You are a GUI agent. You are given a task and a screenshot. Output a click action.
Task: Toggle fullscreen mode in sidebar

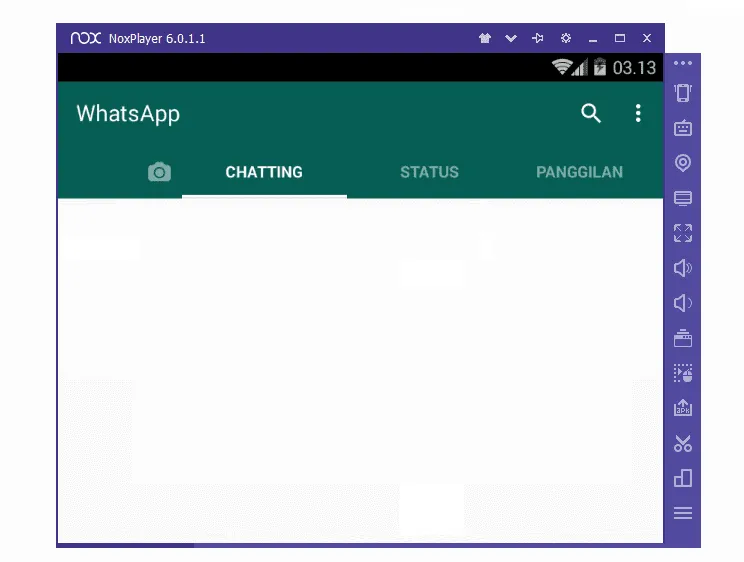tap(683, 233)
